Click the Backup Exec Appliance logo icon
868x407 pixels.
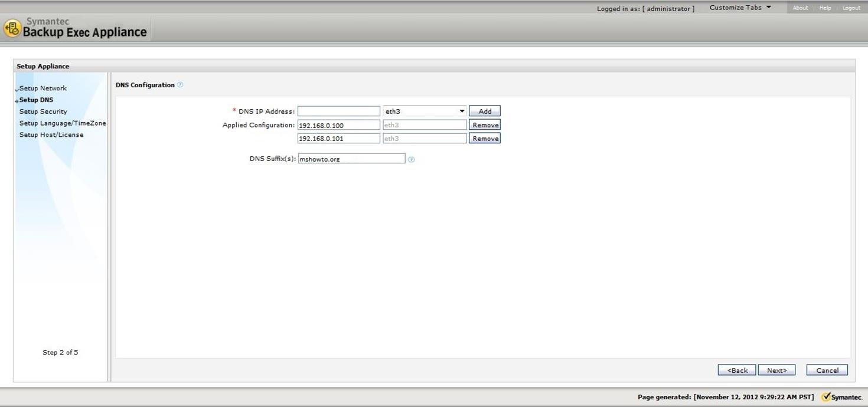click(12, 28)
